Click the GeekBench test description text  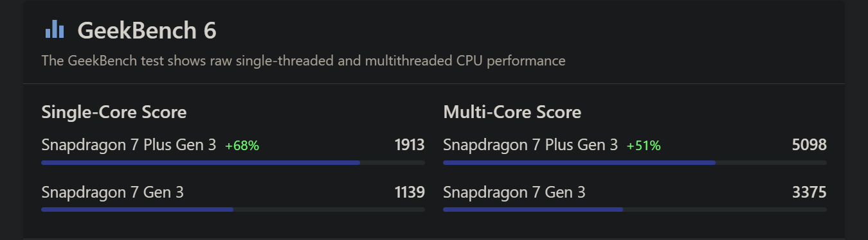[303, 61]
